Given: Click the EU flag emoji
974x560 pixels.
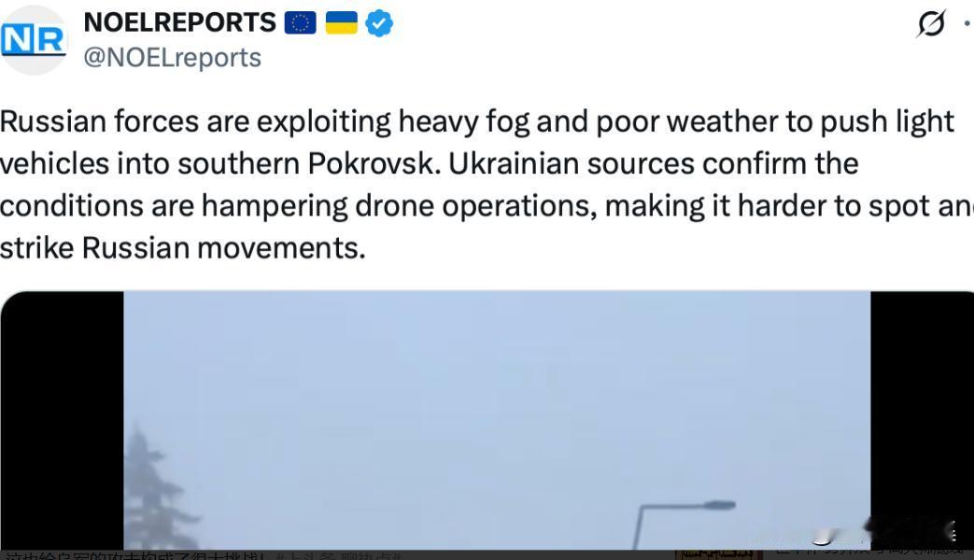Looking at the screenshot, I should [x=301, y=23].
